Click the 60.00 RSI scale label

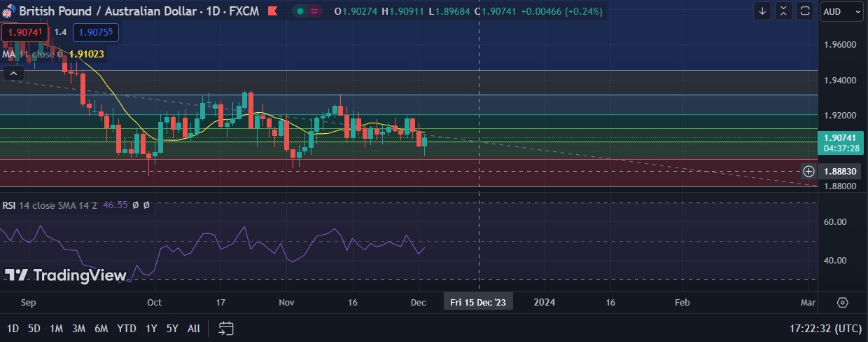[x=836, y=221]
